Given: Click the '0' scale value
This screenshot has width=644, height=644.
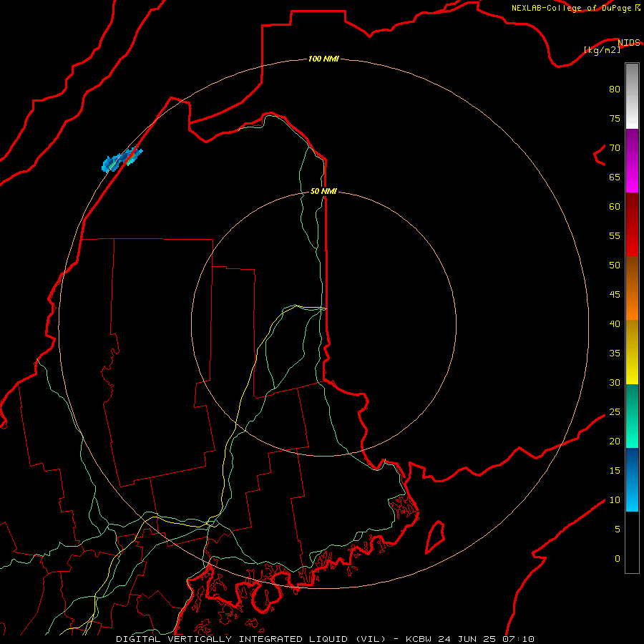Looking at the screenshot, I should point(618,559).
